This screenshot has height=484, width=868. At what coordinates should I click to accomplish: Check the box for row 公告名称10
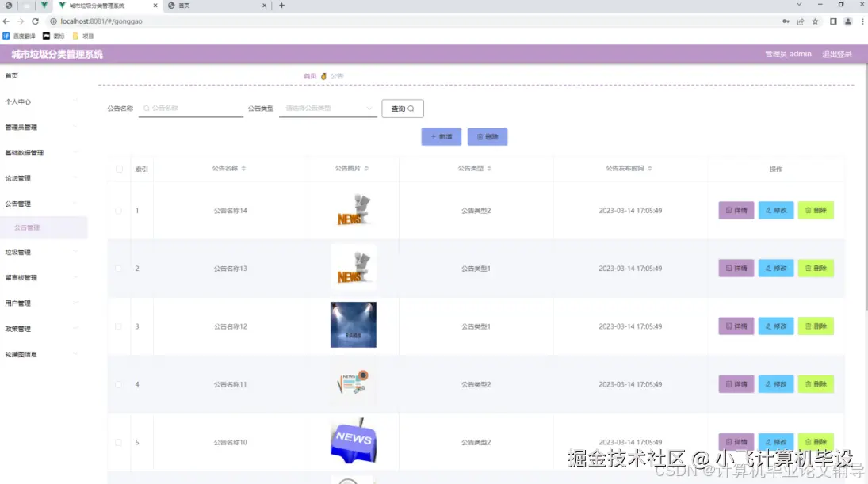(x=118, y=443)
